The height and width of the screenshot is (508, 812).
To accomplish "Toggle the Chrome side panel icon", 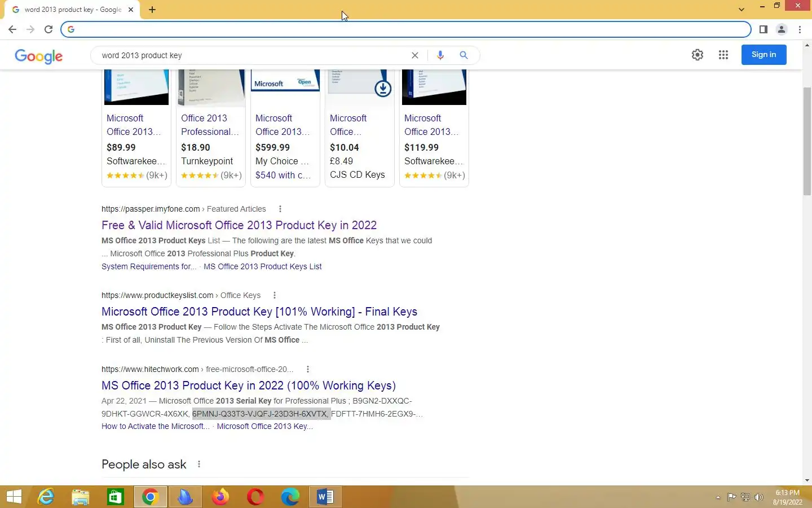I will [x=763, y=29].
